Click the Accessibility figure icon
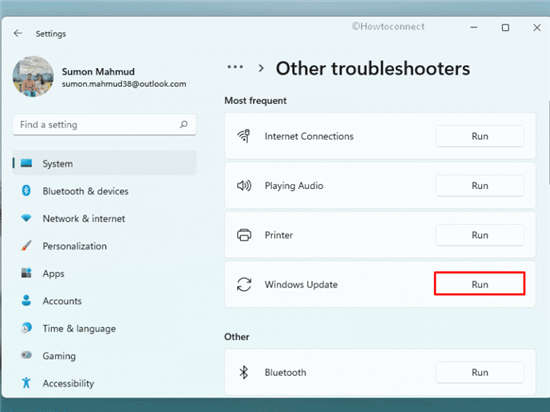 (26, 383)
